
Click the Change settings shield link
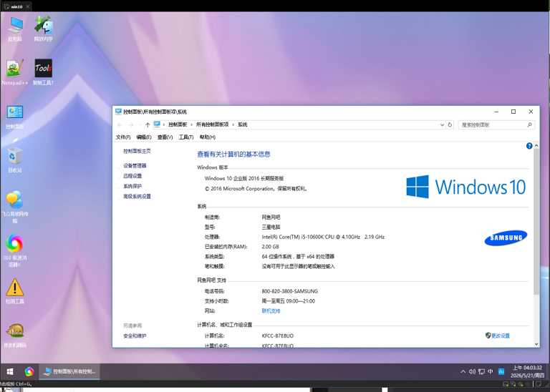[x=498, y=335]
